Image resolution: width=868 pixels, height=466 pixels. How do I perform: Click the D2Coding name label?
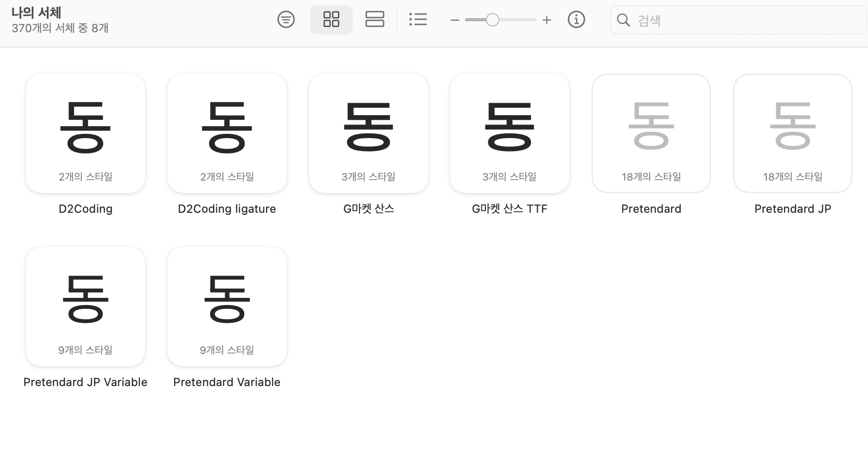click(x=86, y=209)
